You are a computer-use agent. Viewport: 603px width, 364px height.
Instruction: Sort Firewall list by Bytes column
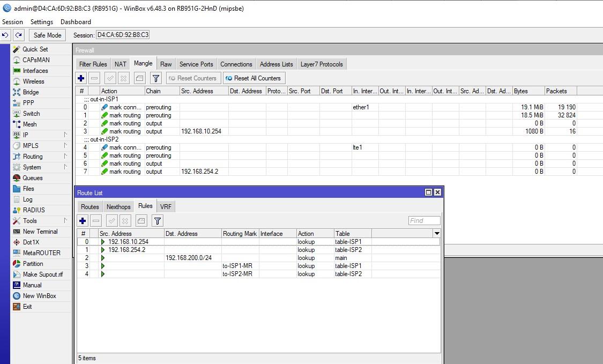pyautogui.click(x=528, y=91)
